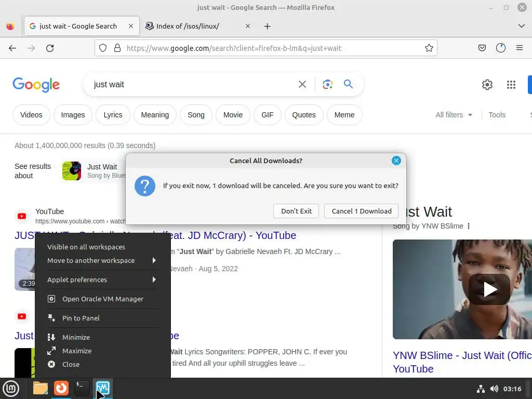The height and width of the screenshot is (399, 532).
Task: Click the Google logo
Action: click(x=36, y=85)
